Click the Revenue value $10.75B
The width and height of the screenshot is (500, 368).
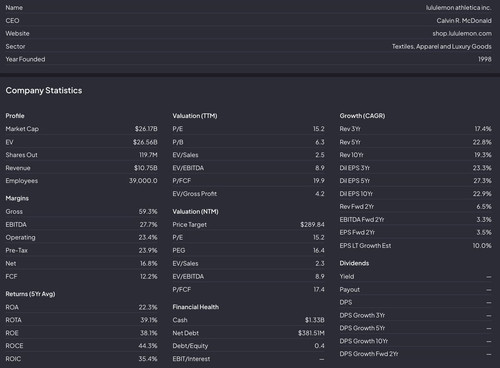point(146,168)
